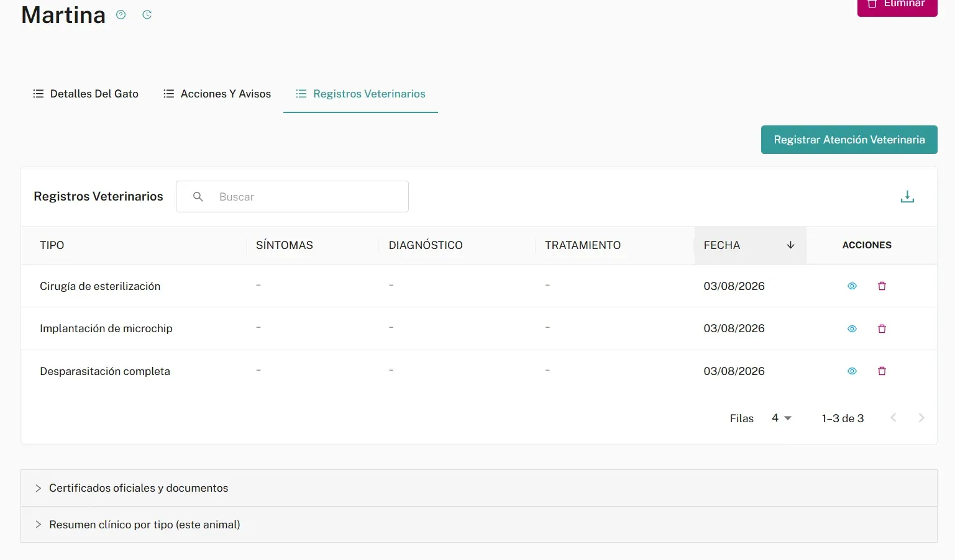View the Desparasitación completa record
The image size is (955, 560).
pos(852,371)
